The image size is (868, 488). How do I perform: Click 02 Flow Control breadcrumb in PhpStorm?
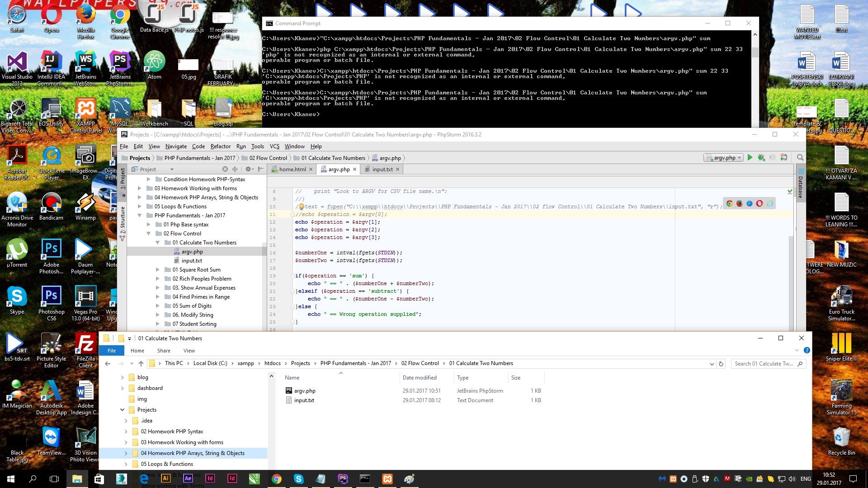(268, 158)
